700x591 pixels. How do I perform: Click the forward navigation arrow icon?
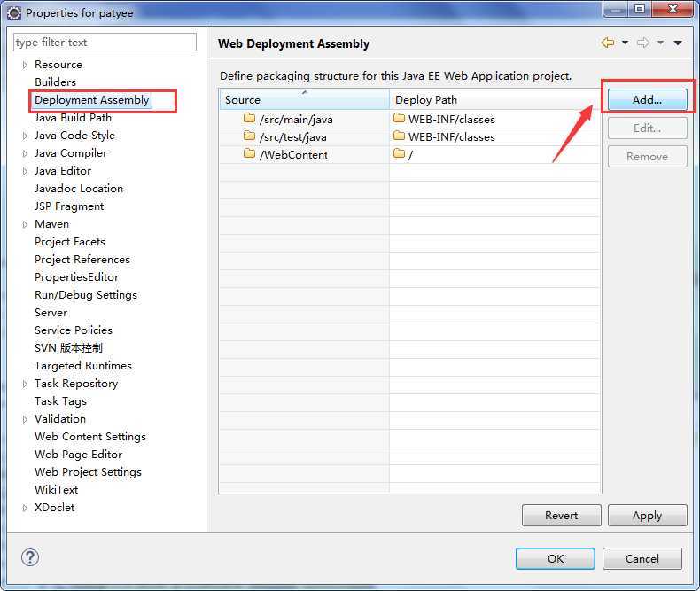[x=643, y=43]
